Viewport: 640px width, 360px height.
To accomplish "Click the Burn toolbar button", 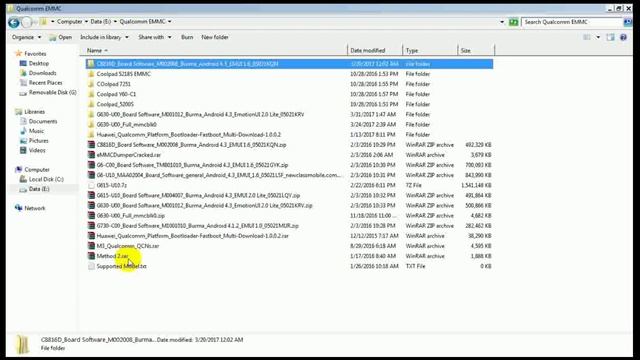I will pos(187,37).
